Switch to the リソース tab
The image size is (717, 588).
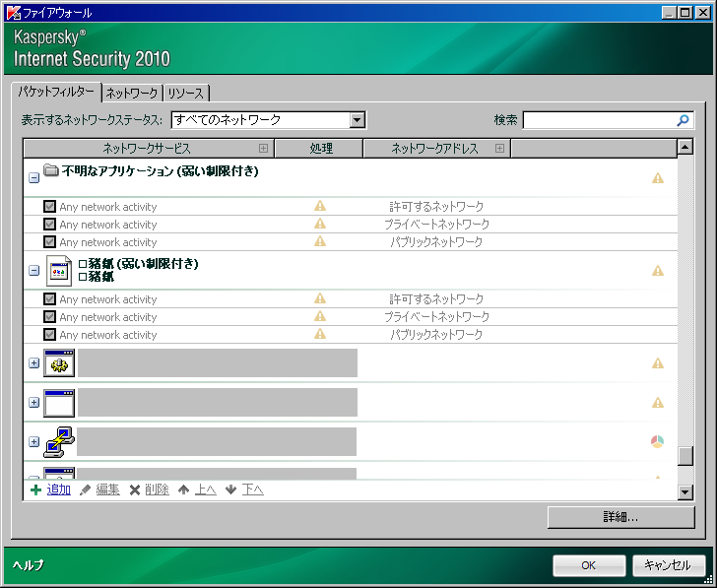click(186, 94)
